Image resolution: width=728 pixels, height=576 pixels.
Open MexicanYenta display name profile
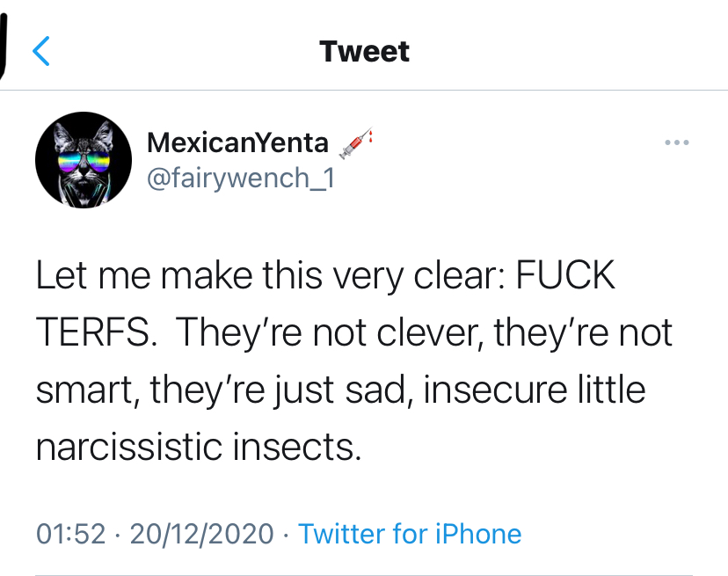[x=237, y=142]
